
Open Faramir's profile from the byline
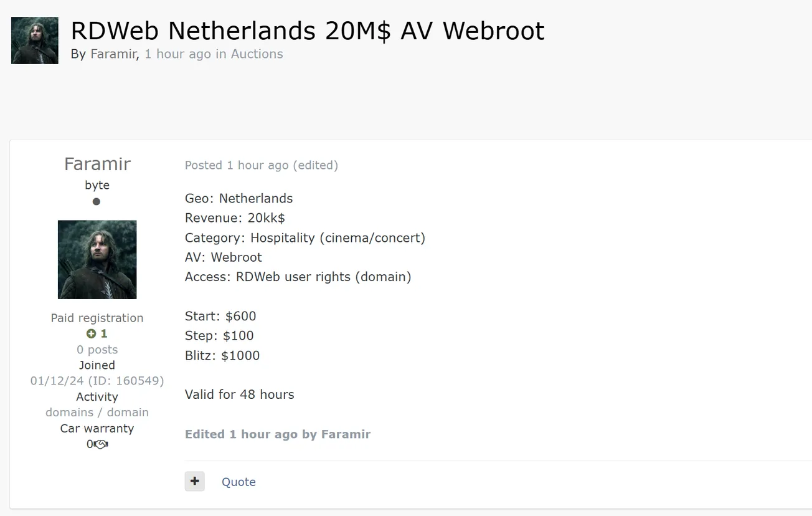point(113,54)
